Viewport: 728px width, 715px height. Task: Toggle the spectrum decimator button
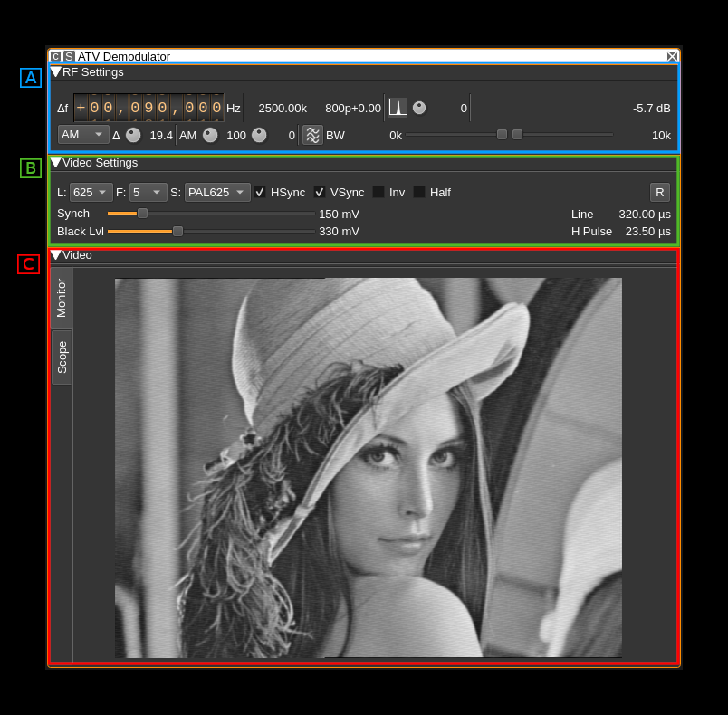coord(398,108)
